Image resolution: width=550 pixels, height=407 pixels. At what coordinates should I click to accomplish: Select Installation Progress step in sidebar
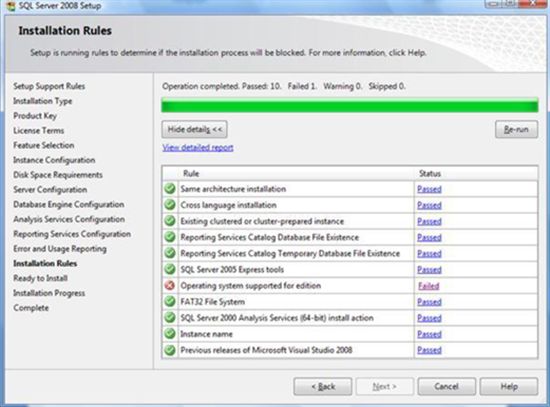pyautogui.click(x=49, y=293)
